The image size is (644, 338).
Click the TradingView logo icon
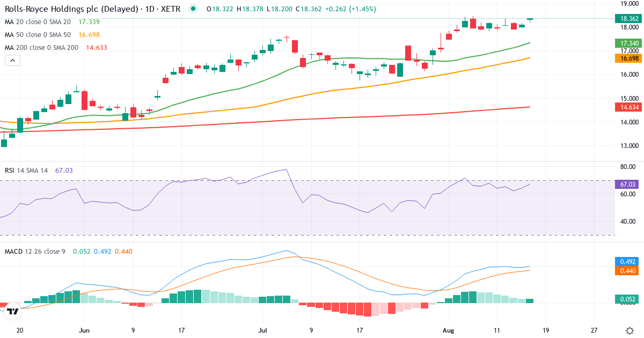pos(13,311)
